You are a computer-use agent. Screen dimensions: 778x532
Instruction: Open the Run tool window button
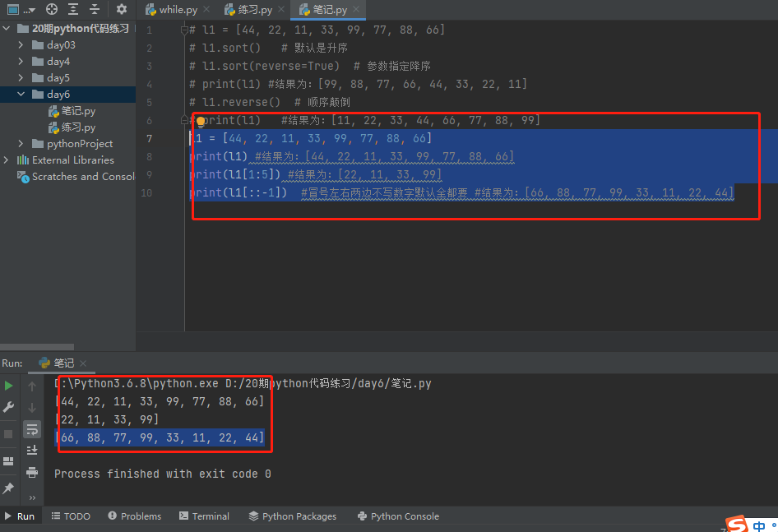[20, 516]
